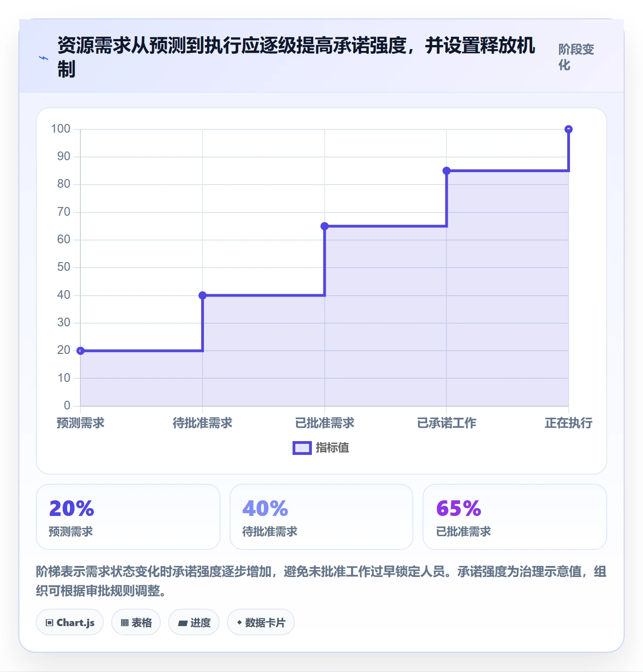The image size is (643, 672).
Task: Click the 阶段变化 badge in the header
Action: (576, 57)
